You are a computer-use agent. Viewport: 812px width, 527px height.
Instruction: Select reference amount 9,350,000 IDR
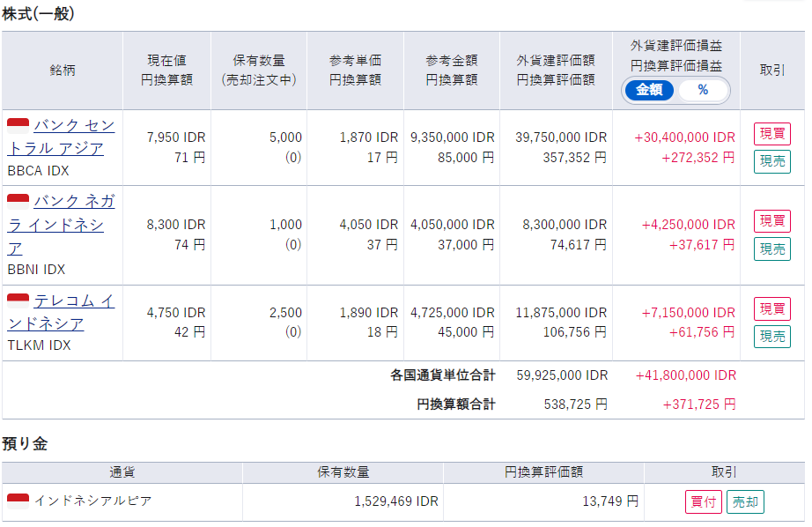453,137
